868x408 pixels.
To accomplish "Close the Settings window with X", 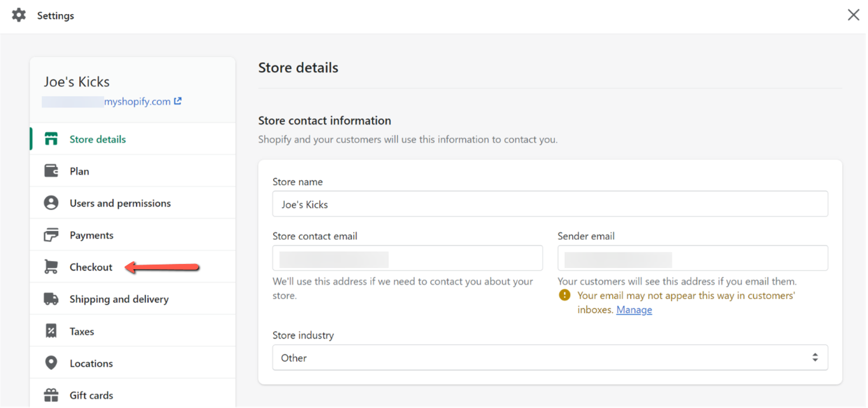I will (x=853, y=15).
